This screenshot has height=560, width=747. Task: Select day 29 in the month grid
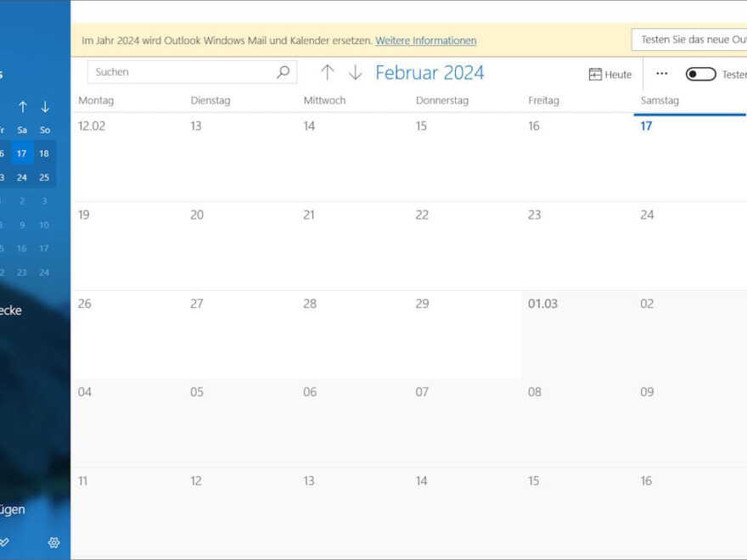coord(464,335)
